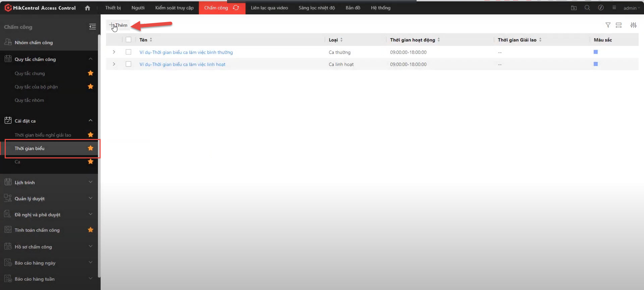Click the Thêm add button
This screenshot has width=644, height=290.
(x=118, y=25)
